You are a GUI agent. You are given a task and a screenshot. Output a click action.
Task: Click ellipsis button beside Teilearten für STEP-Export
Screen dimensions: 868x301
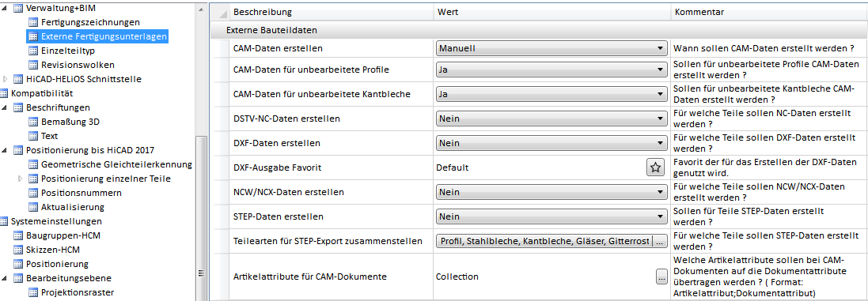tap(661, 241)
